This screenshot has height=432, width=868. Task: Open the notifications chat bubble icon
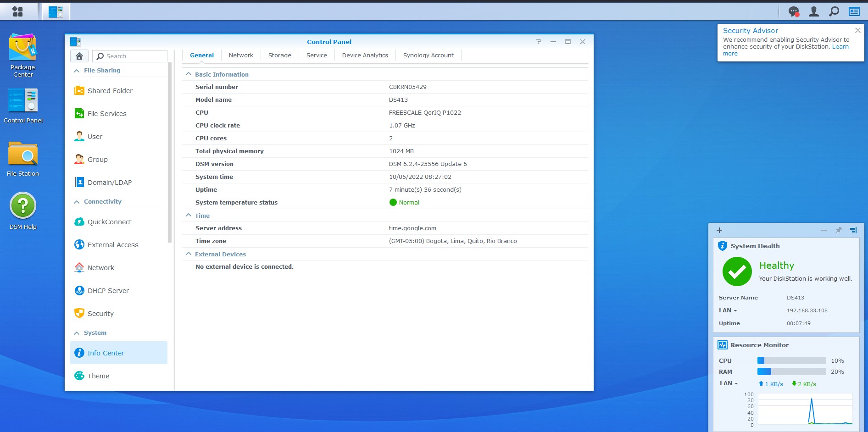coord(794,11)
